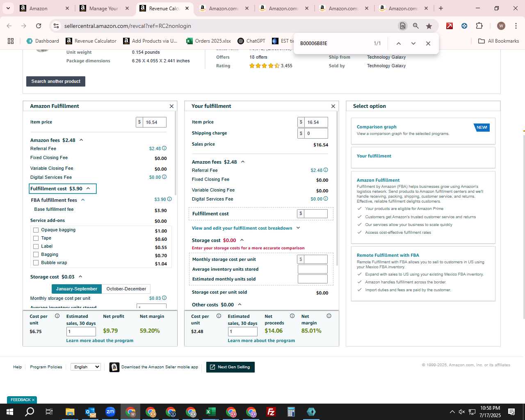525x420 pixels.
Task: Show Net margin info icon in Your fulfillment
Action: (329, 316)
